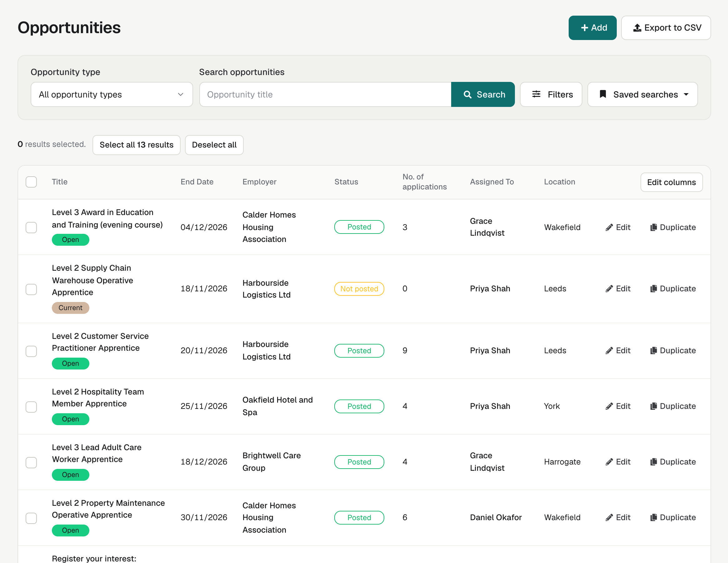Click into the Opportunity title search field
Image resolution: width=728 pixels, height=563 pixels.
click(325, 95)
